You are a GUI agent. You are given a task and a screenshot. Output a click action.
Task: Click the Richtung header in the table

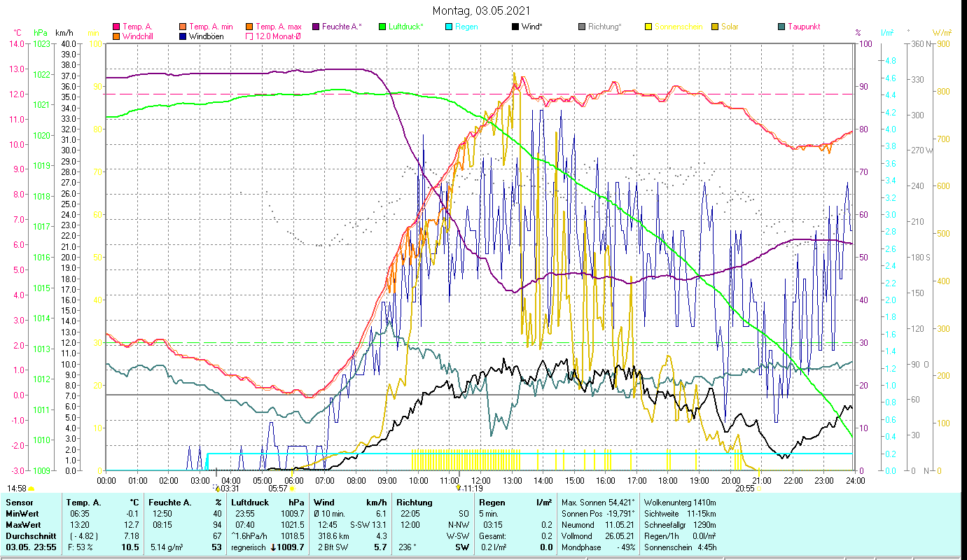pyautogui.click(x=415, y=502)
